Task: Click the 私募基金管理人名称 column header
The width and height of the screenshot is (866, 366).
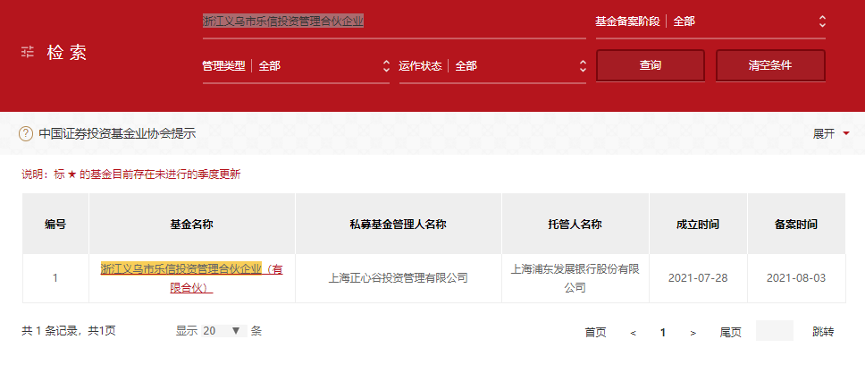Action: pos(398,224)
